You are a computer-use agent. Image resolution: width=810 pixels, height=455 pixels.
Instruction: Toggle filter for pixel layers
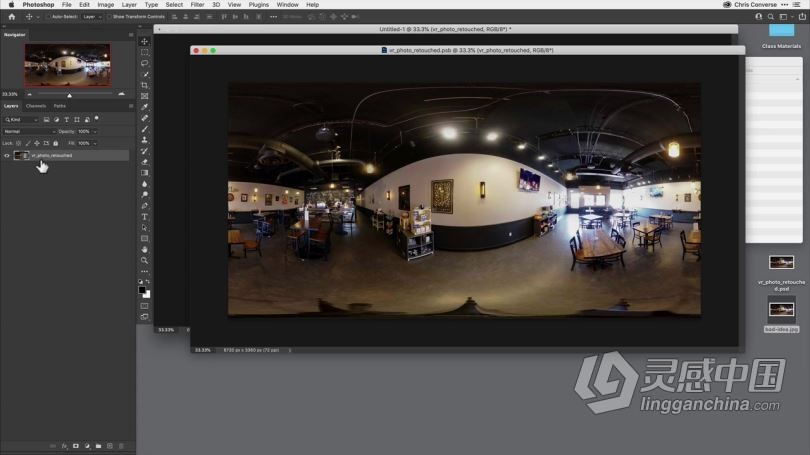pos(46,119)
